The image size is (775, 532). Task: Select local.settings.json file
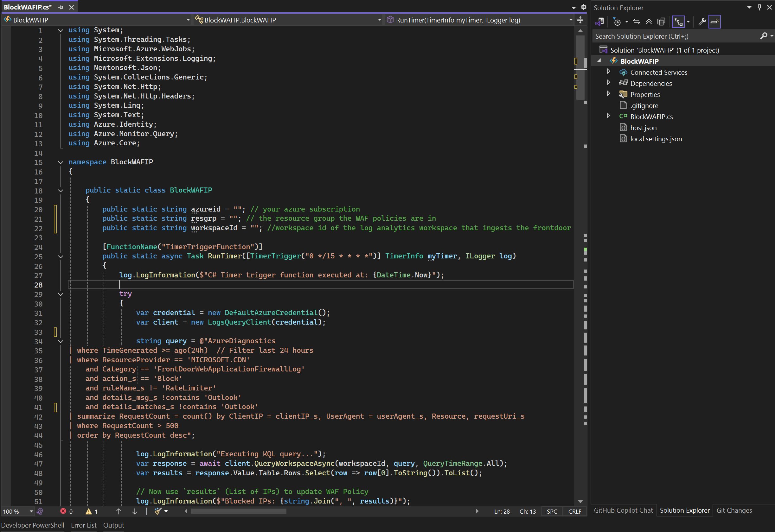coord(656,139)
